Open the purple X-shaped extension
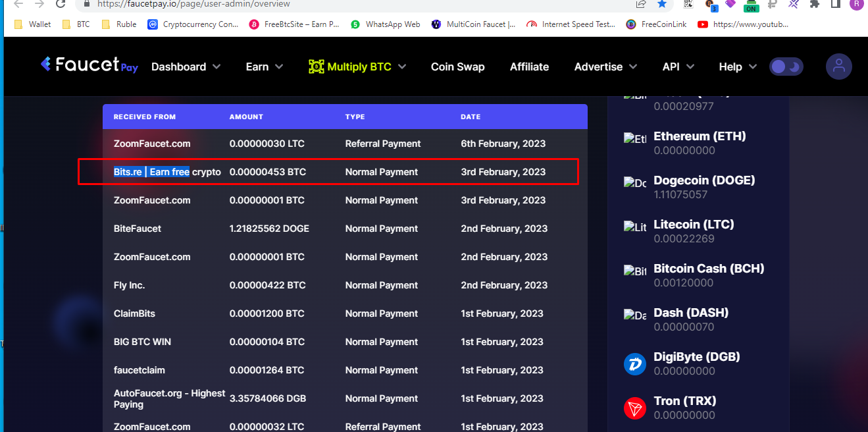 [794, 4]
